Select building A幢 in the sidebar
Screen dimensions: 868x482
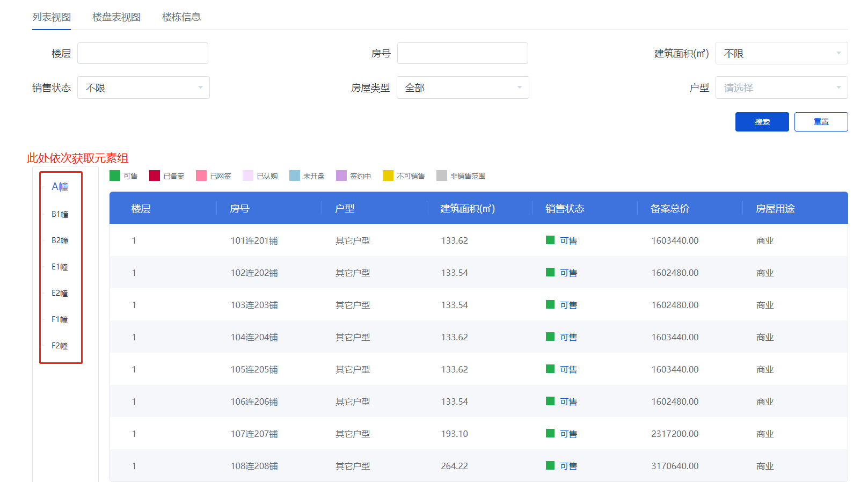60,187
